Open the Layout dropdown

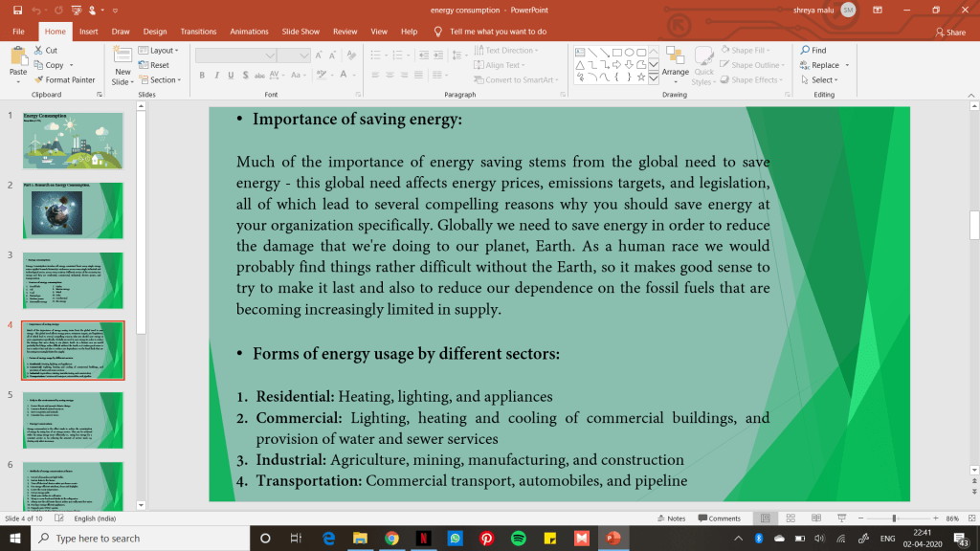click(161, 51)
